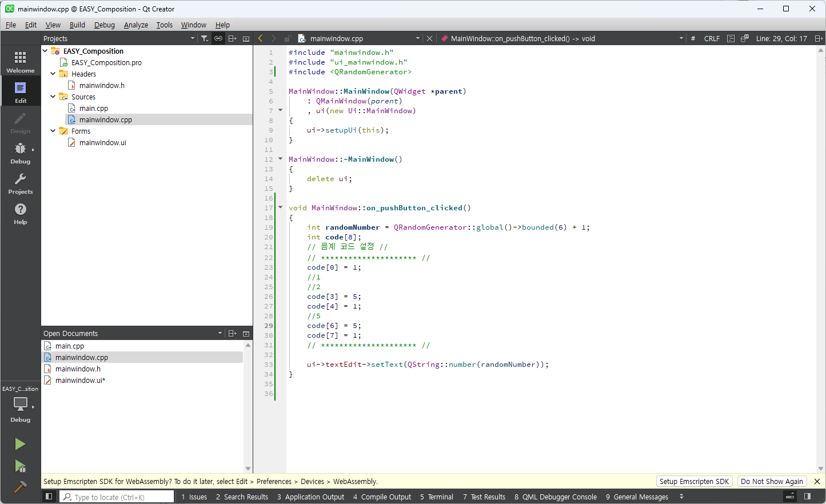Screen dimensions: 826x504
Task: Collapse the EASY_Composition project node
Action: (x=45, y=51)
